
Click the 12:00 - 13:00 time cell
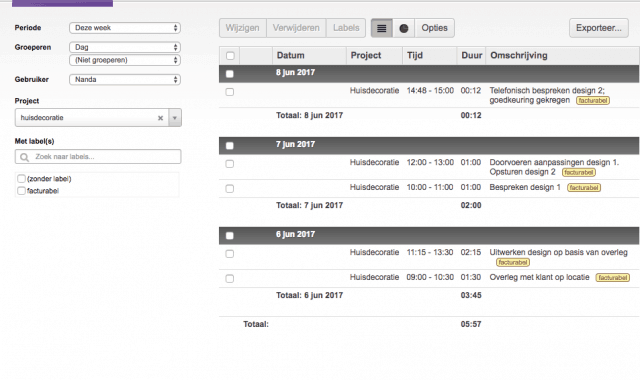pos(430,162)
